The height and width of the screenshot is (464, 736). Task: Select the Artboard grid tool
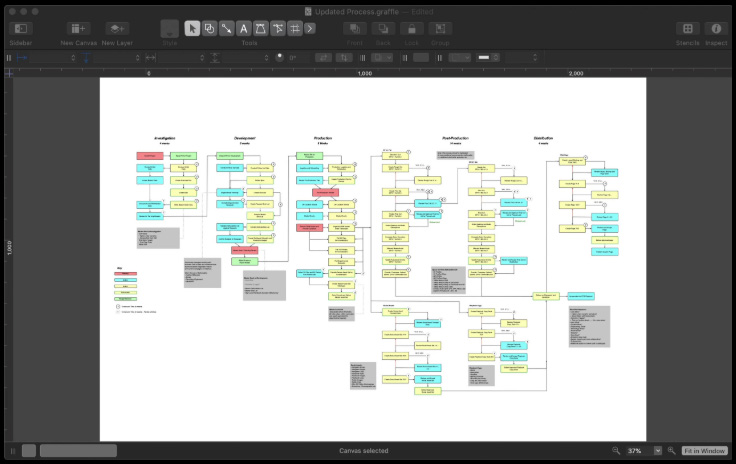(294, 29)
